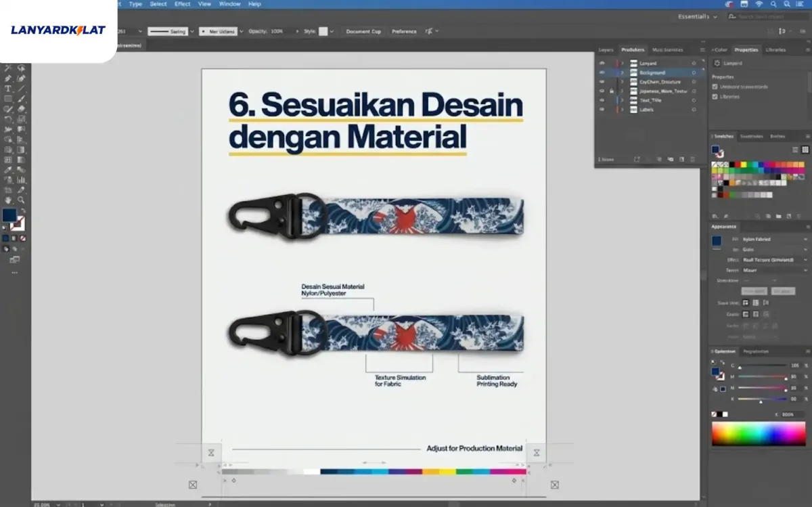
Task: Open the Window menu
Action: click(230, 4)
